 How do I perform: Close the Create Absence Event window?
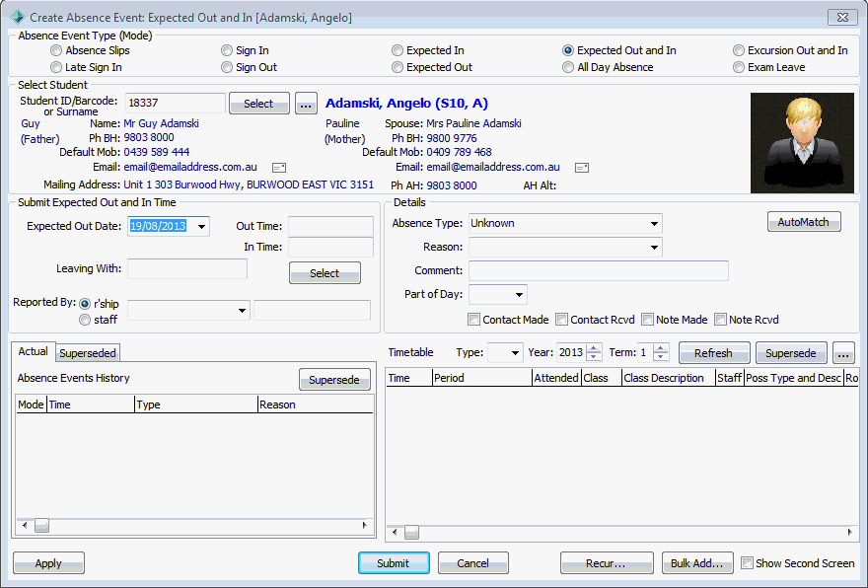842,17
